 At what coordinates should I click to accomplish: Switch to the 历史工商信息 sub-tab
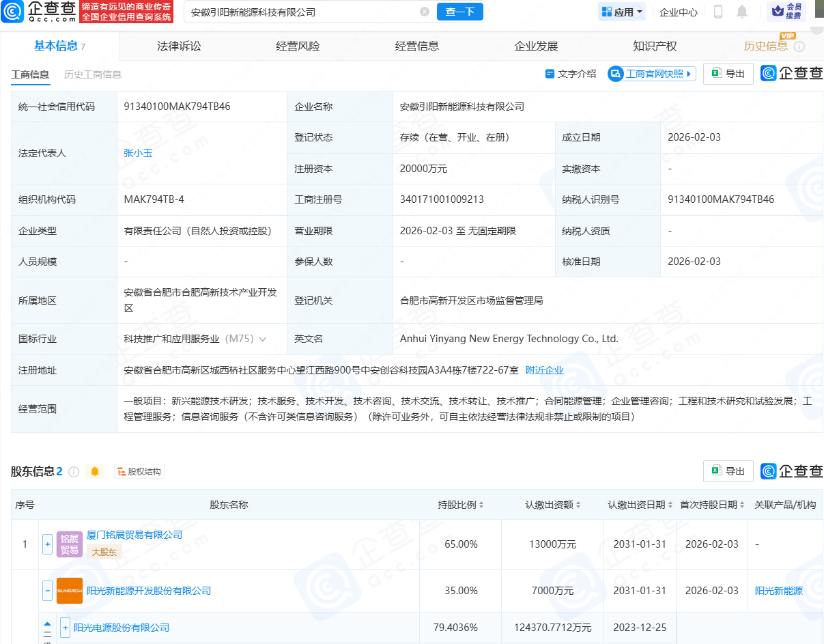(x=92, y=74)
